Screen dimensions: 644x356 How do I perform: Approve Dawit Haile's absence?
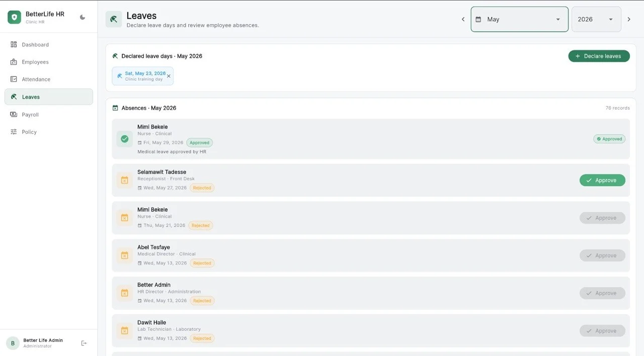click(602, 331)
